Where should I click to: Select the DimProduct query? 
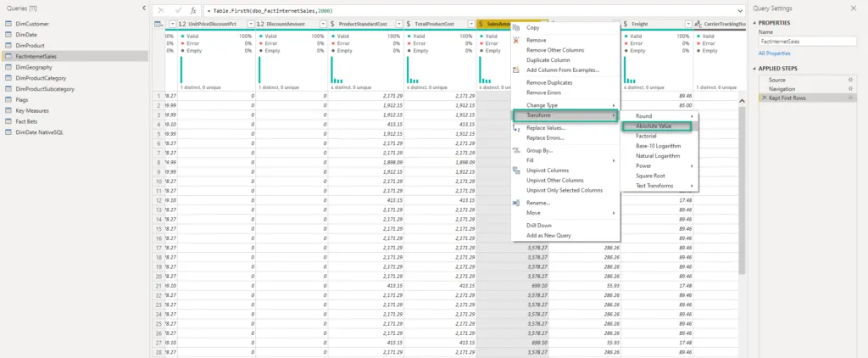tap(31, 45)
